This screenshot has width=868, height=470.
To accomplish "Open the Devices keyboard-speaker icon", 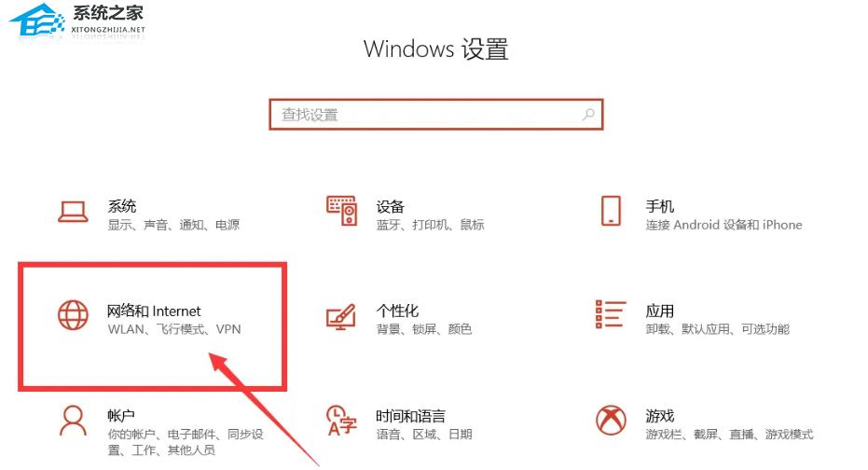I will 341,211.
